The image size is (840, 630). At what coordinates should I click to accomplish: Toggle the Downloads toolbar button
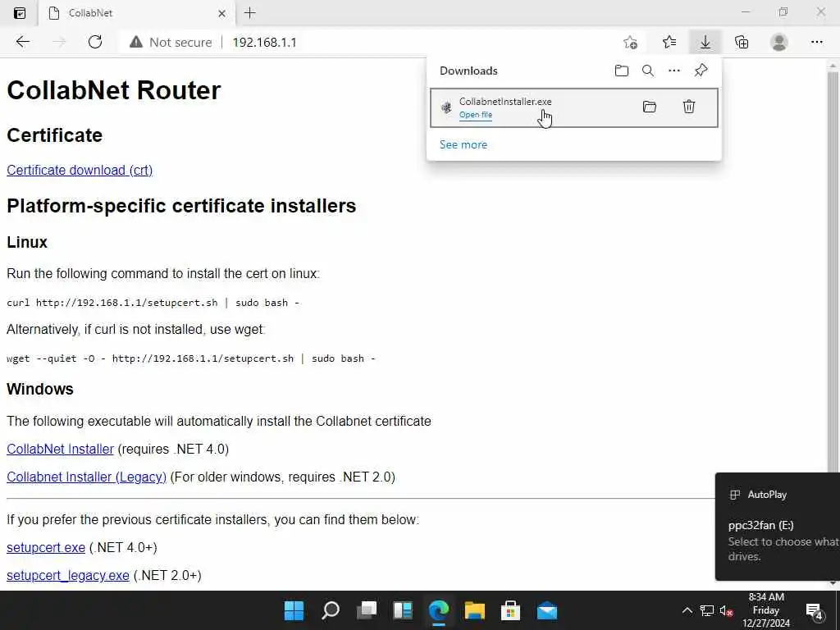[x=705, y=42]
